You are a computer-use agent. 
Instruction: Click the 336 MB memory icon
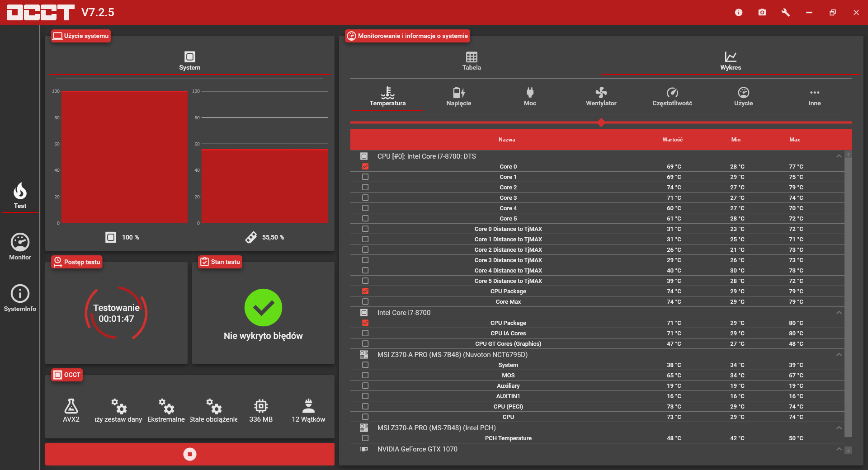tap(261, 406)
